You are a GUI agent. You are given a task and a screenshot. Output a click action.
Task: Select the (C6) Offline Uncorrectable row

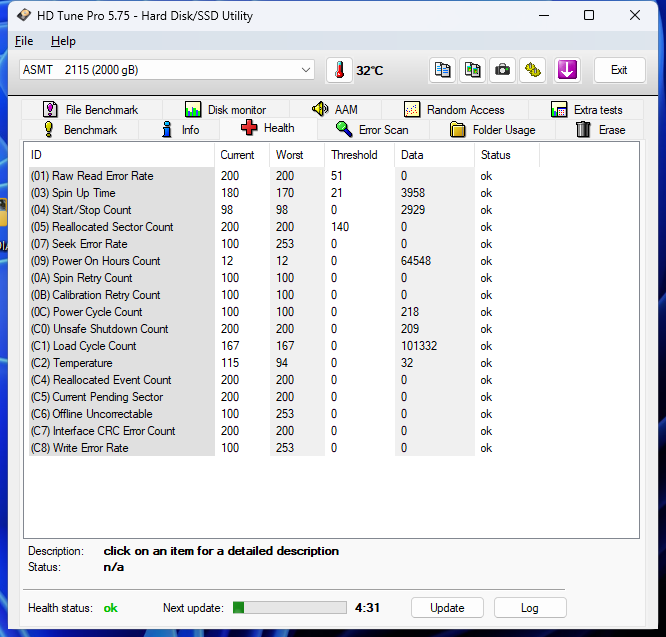tap(283, 414)
